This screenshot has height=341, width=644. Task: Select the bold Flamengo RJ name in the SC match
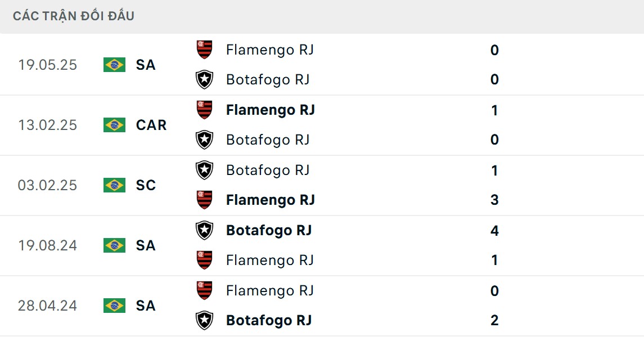click(x=270, y=200)
